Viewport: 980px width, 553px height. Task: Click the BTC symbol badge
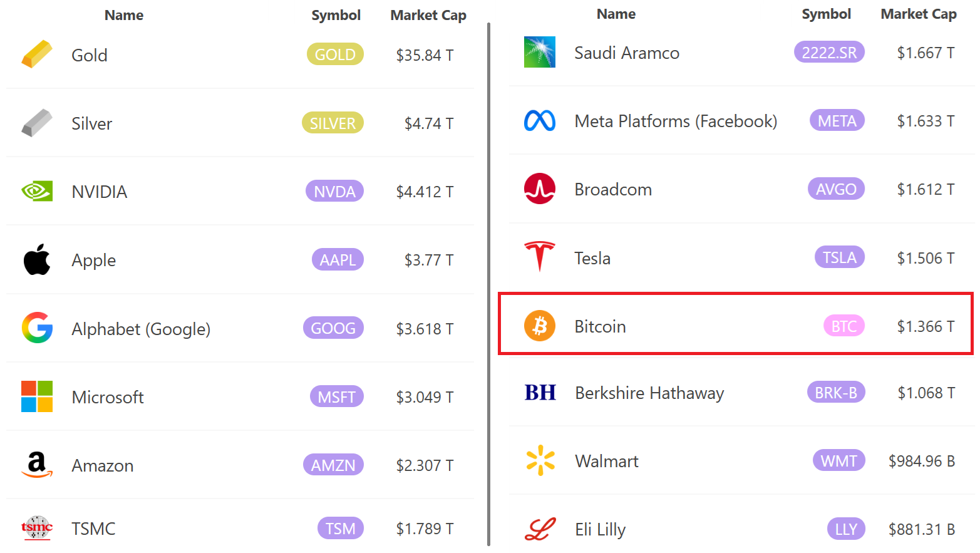coord(844,326)
